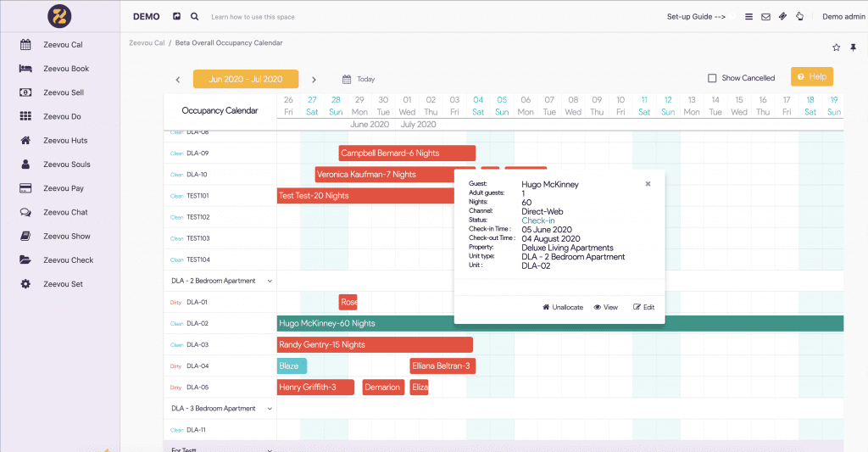The height and width of the screenshot is (452, 868).
Task: Click Zeevou Cal breadcrumb link
Action: click(147, 42)
